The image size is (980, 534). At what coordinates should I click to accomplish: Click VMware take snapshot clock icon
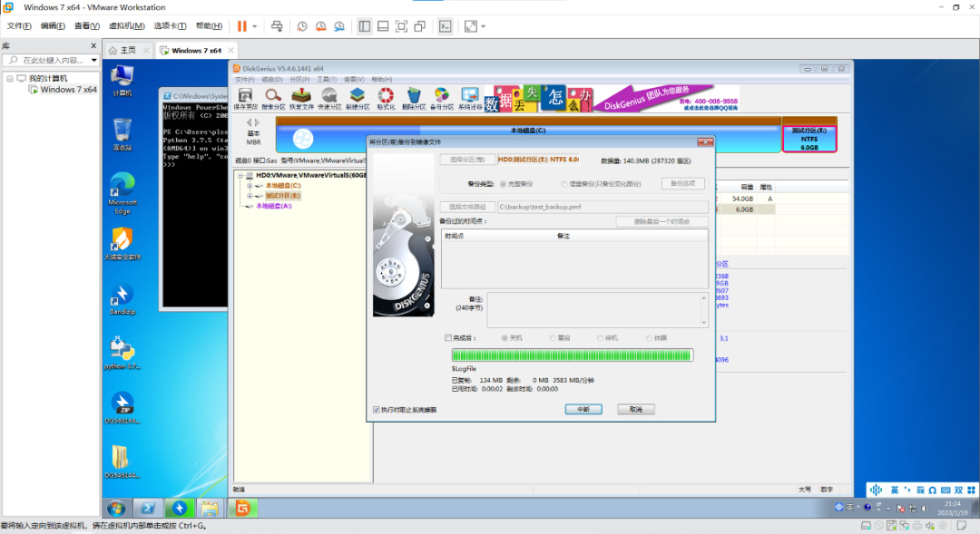click(302, 26)
